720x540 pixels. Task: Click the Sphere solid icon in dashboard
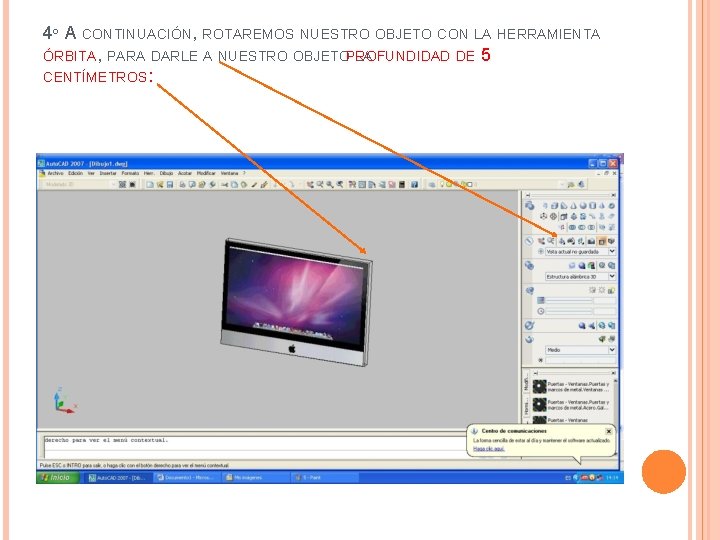click(x=583, y=205)
